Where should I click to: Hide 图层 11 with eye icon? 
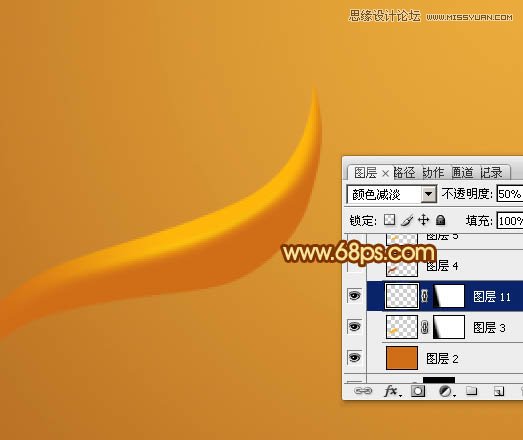pyautogui.click(x=355, y=295)
